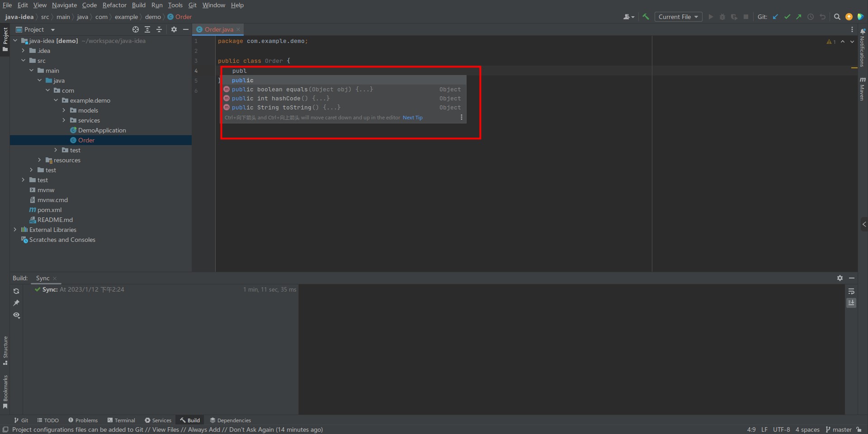Open the Project view mode dropdown
Image resolution: width=868 pixels, height=434 pixels.
point(35,29)
